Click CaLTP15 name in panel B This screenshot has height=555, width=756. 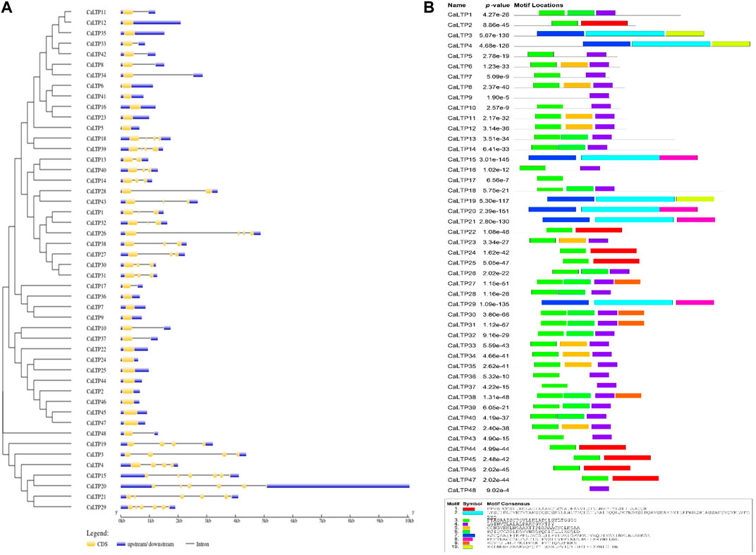point(461,159)
